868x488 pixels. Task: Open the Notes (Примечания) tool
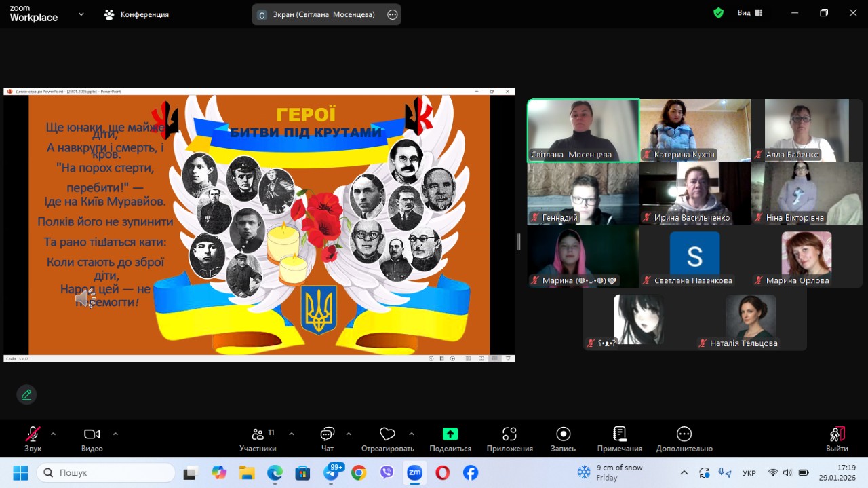619,439
